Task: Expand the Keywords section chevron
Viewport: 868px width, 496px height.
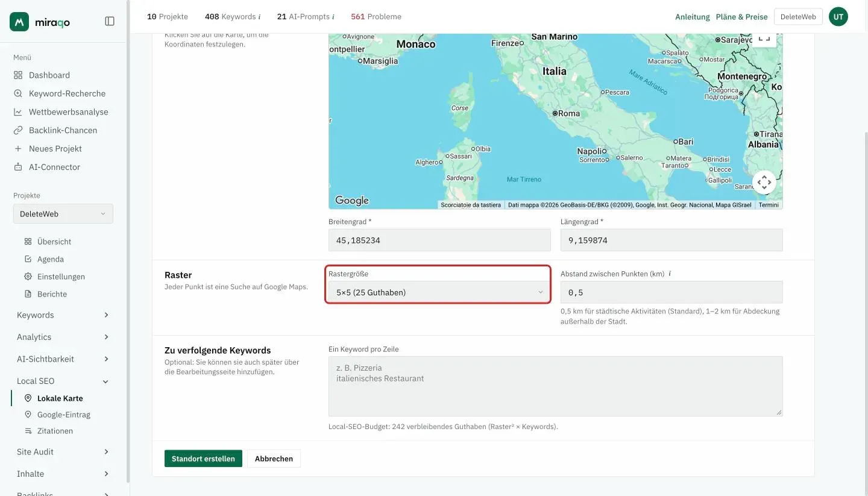Action: pos(106,315)
